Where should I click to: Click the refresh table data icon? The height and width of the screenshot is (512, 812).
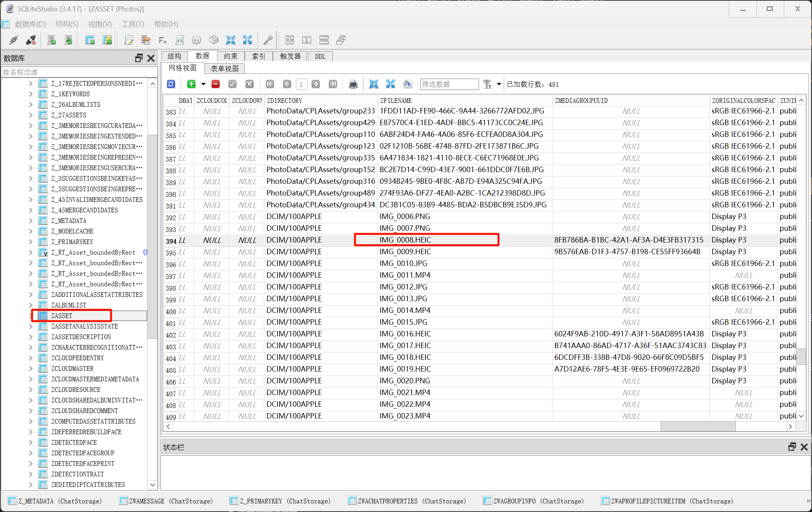171,84
